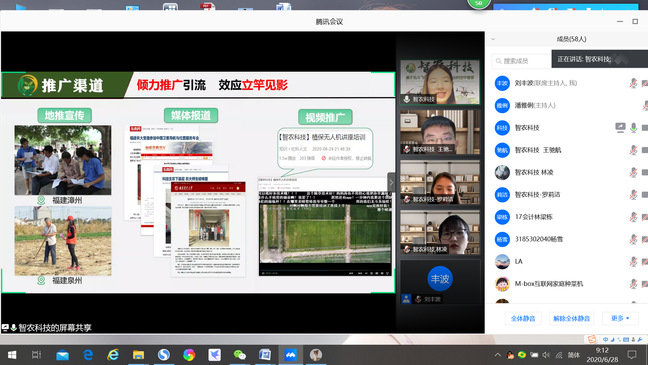Click member name 智农科技·罗莉洁
648x365 pixels.
537,195
